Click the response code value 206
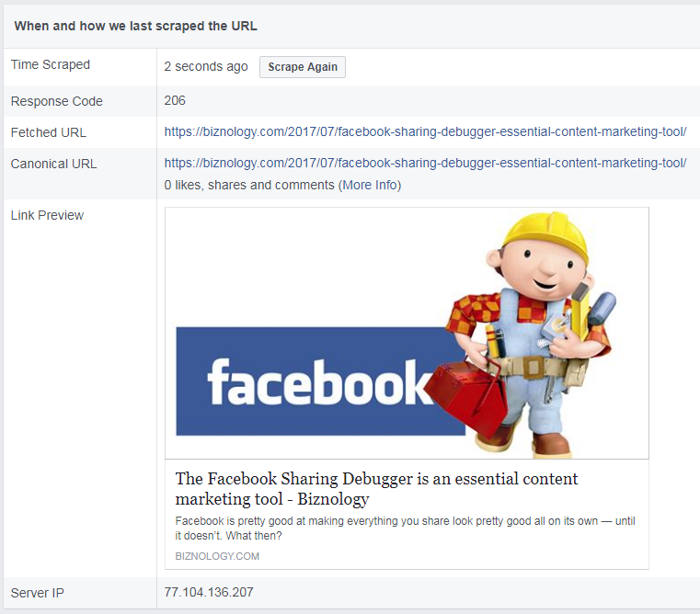Screen dimensions: 700x614 175,101
